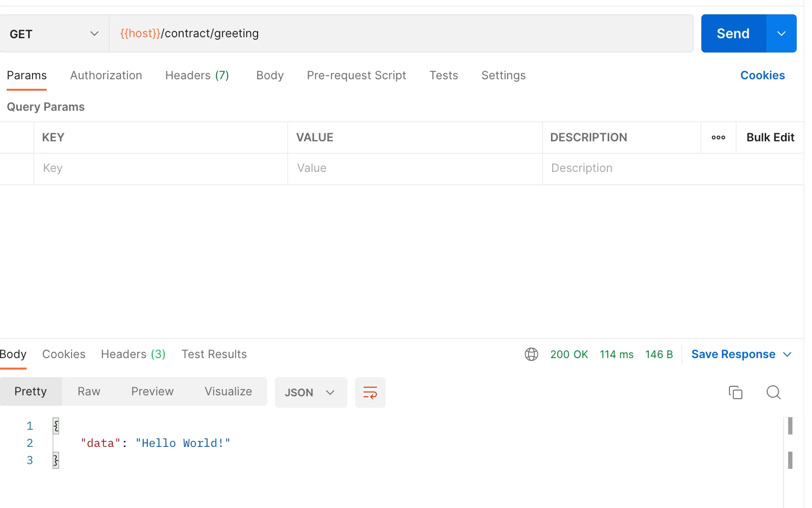Viewport: 812px width, 508px height.
Task: Switch to the Tests tab
Action: (x=444, y=75)
